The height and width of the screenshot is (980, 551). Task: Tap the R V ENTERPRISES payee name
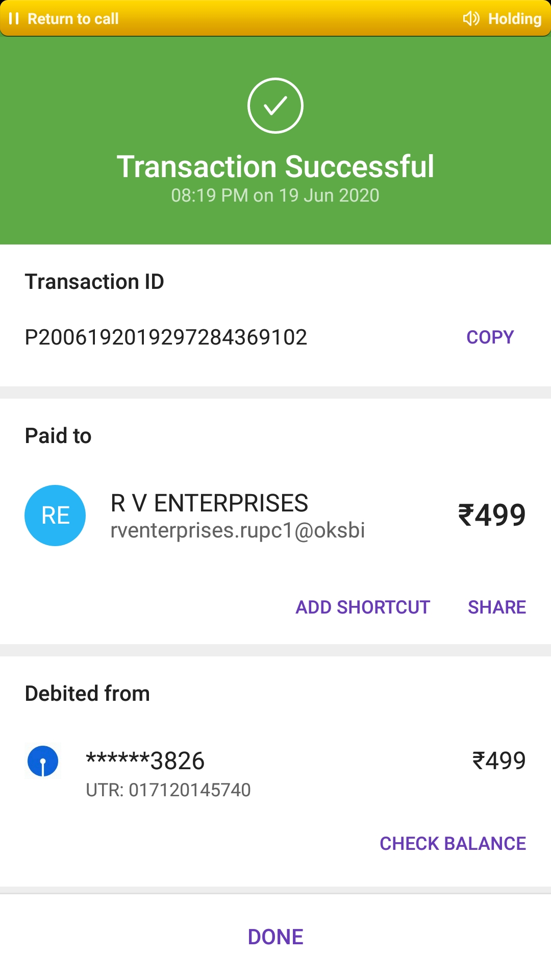click(209, 503)
